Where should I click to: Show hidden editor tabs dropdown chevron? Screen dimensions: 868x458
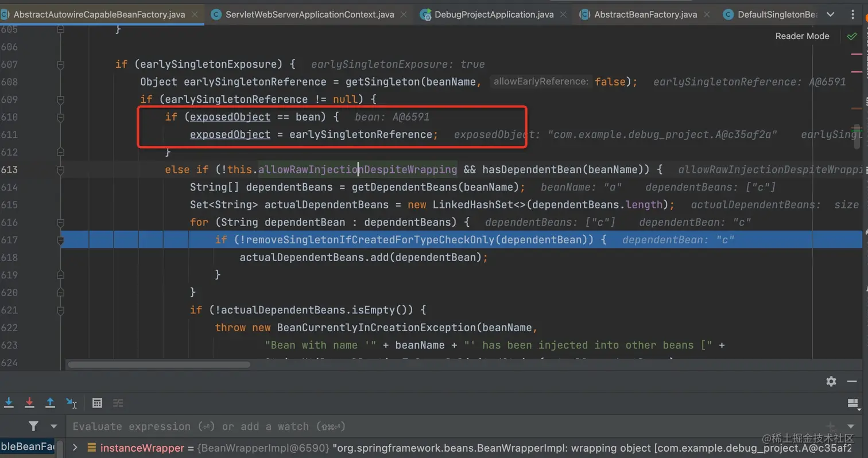831,14
